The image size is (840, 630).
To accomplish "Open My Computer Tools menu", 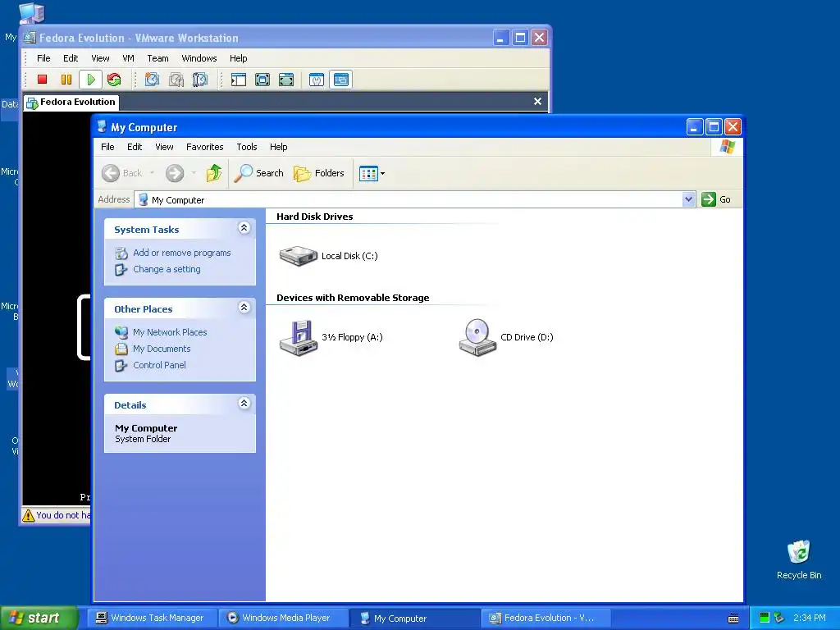I will [246, 147].
